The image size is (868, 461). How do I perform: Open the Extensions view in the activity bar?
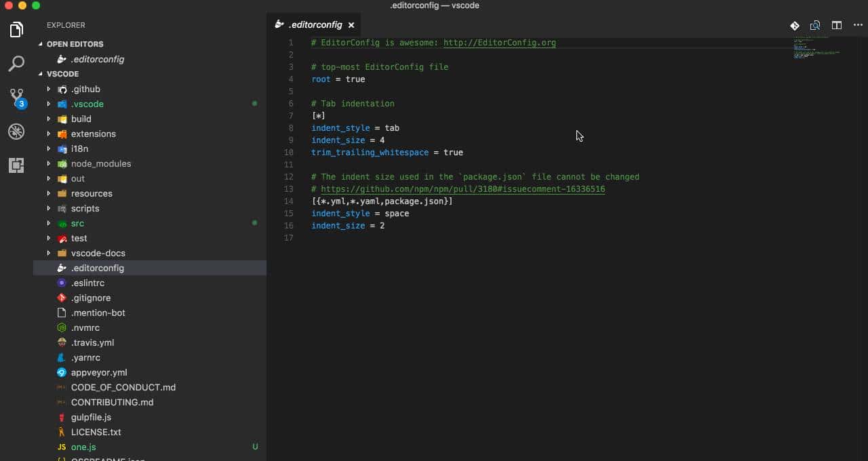point(16,165)
